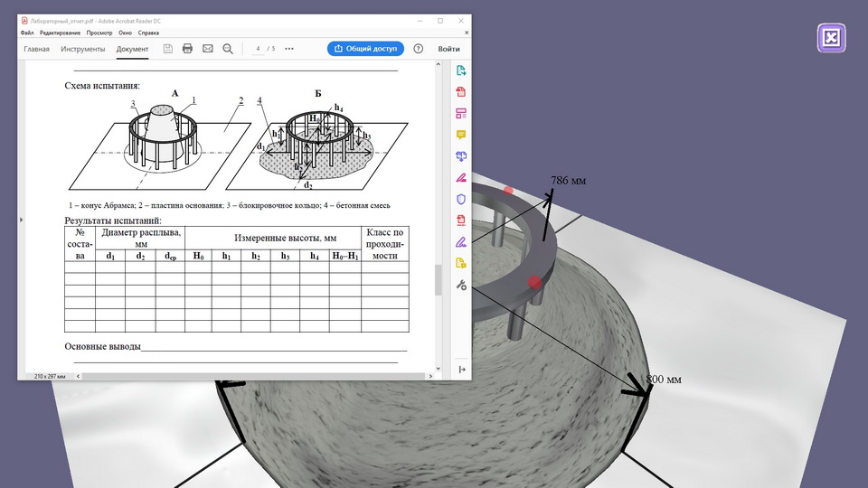Click the Print document icon

(x=188, y=49)
